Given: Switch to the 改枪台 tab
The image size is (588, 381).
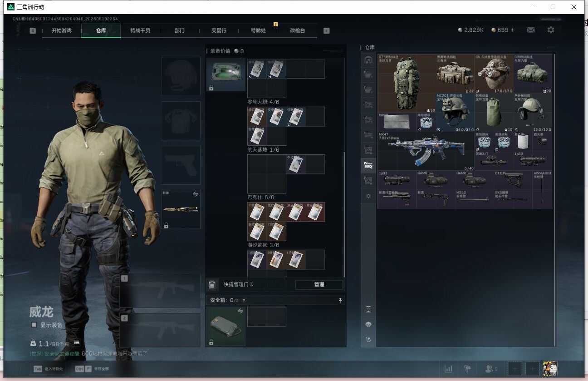Looking at the screenshot, I should tap(297, 30).
